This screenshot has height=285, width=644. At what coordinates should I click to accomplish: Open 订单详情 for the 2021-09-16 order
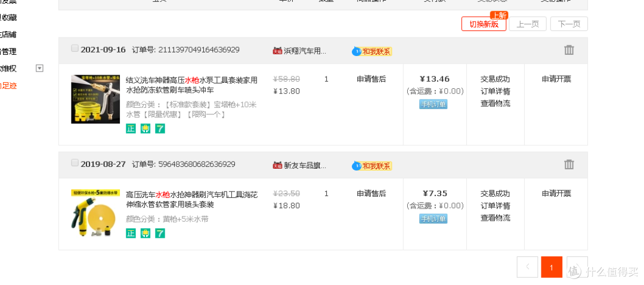tap(496, 91)
